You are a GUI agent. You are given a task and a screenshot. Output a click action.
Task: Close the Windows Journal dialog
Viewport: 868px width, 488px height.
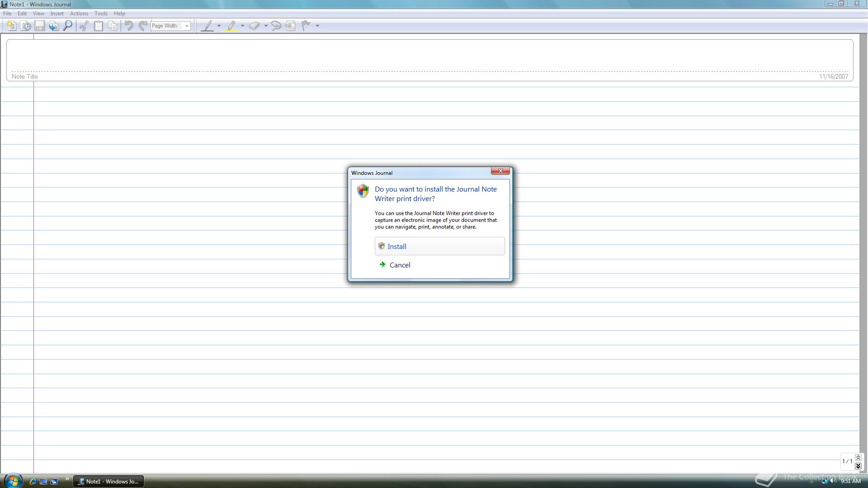coord(500,171)
